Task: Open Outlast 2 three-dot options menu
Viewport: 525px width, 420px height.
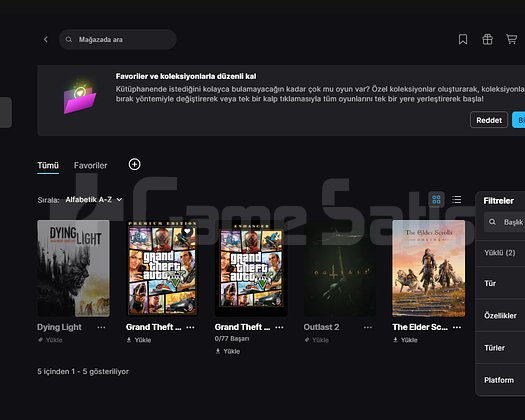Action: [368, 327]
